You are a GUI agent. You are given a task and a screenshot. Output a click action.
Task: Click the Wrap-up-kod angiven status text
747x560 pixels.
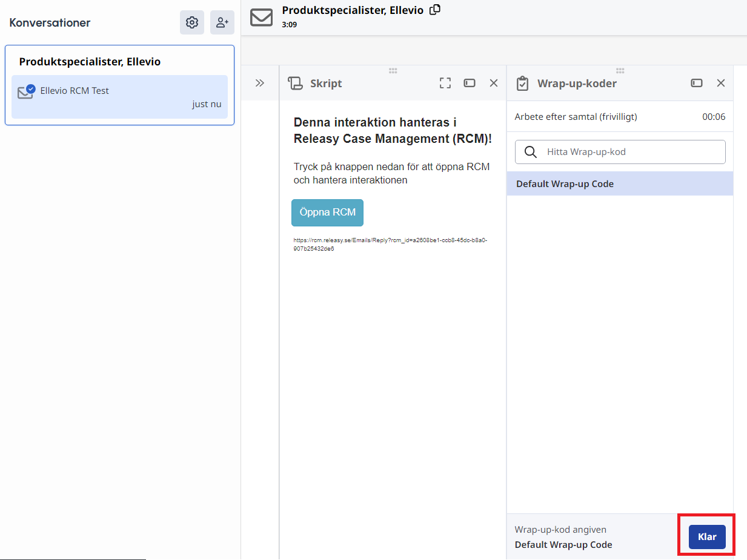click(560, 530)
